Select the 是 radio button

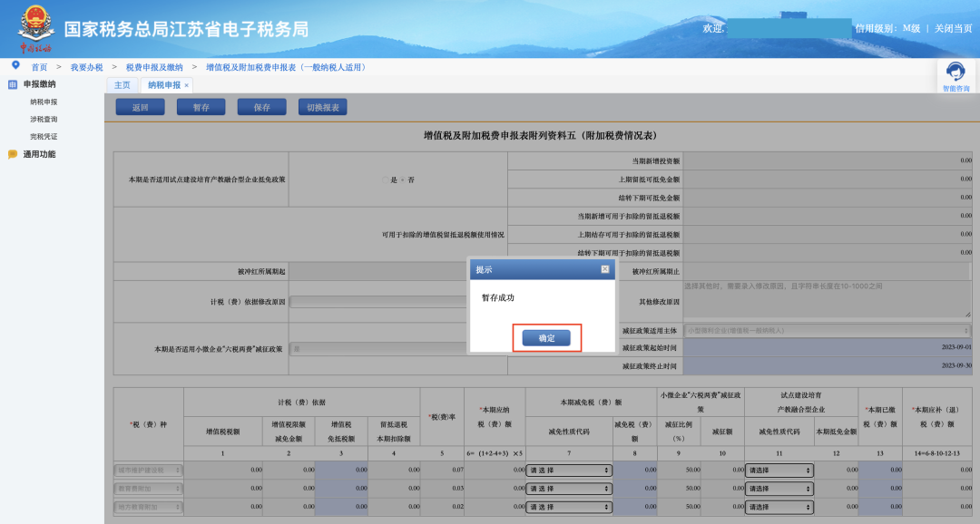pos(385,180)
